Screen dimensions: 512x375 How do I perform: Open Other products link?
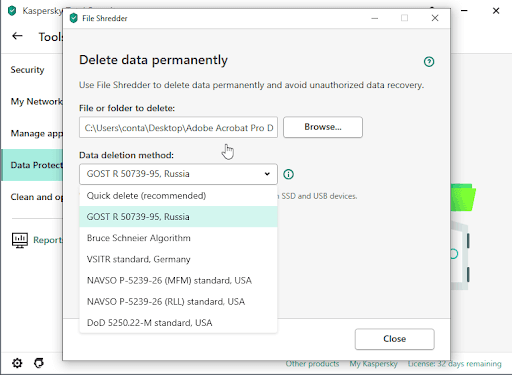click(x=312, y=364)
